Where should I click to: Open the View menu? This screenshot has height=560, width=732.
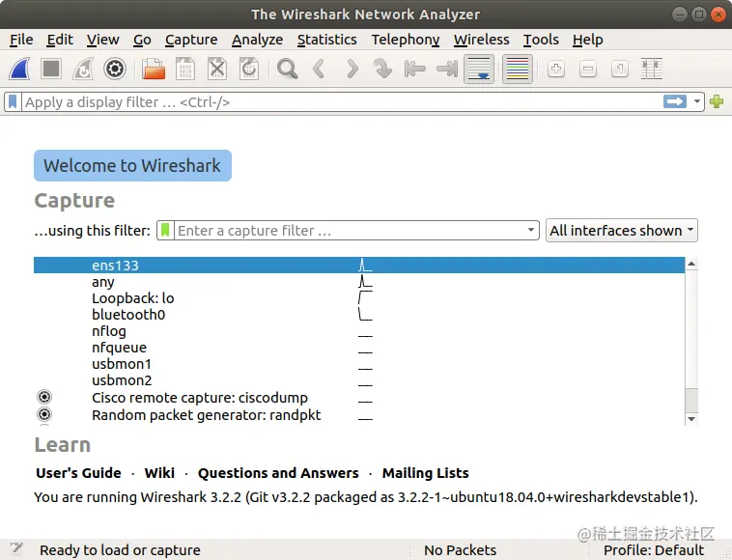click(x=102, y=40)
